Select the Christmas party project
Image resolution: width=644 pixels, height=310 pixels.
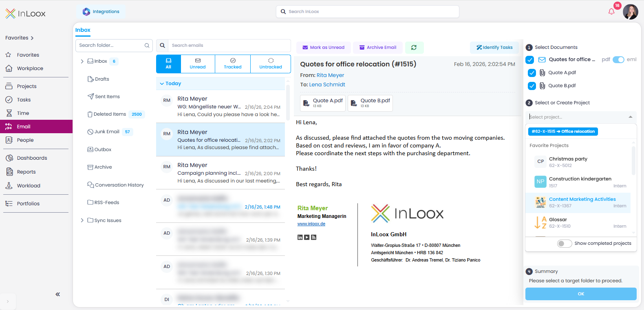click(578, 162)
